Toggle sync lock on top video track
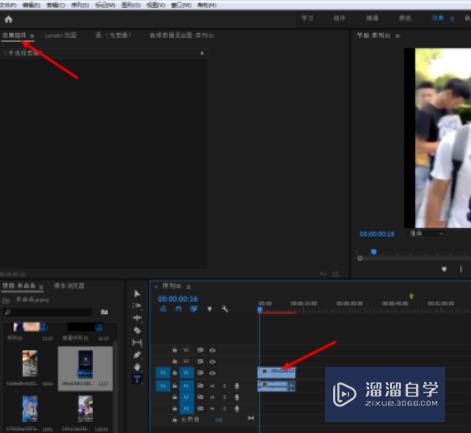This screenshot has height=433, width=471. (200, 350)
